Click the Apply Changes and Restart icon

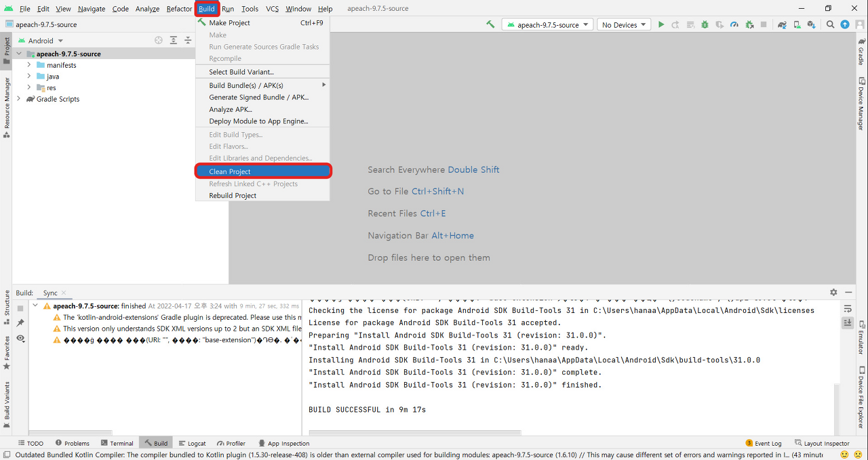pyautogui.click(x=675, y=24)
